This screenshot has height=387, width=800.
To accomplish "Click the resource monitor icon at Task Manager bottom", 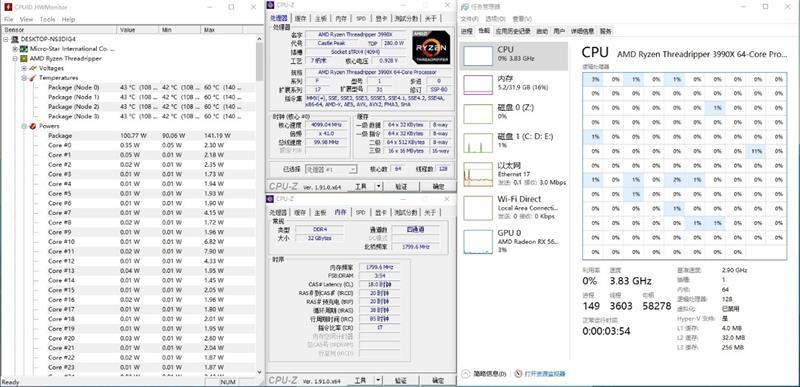I will click(519, 374).
